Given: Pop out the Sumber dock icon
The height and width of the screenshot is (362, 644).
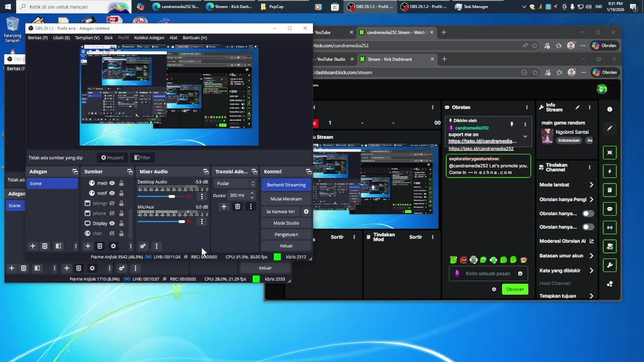Looking at the screenshot, I should tap(130, 171).
